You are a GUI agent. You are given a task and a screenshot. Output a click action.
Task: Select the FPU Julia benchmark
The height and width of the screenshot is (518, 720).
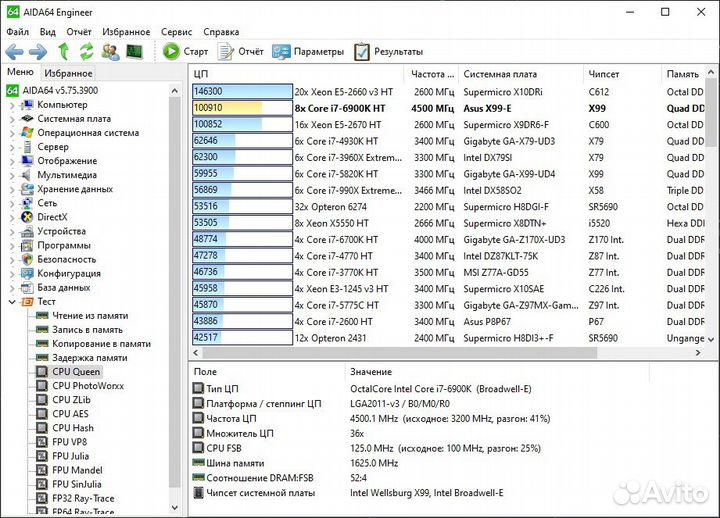[x=70, y=456]
